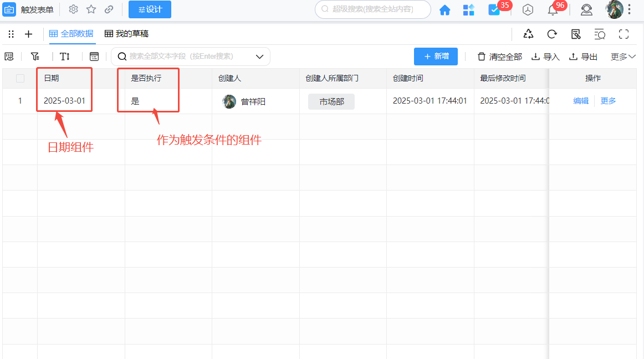Click 编辑 link in first row
The width and height of the screenshot is (644, 359).
click(x=580, y=101)
